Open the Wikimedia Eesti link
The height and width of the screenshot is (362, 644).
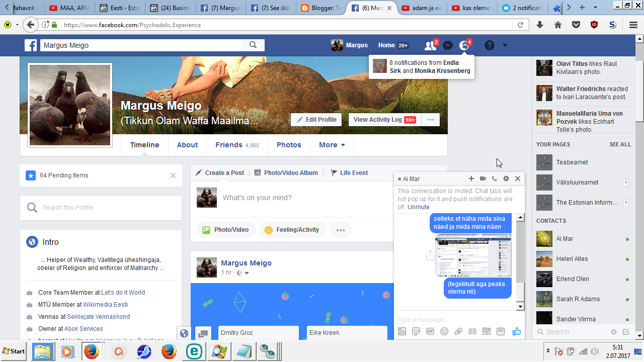coord(106,305)
